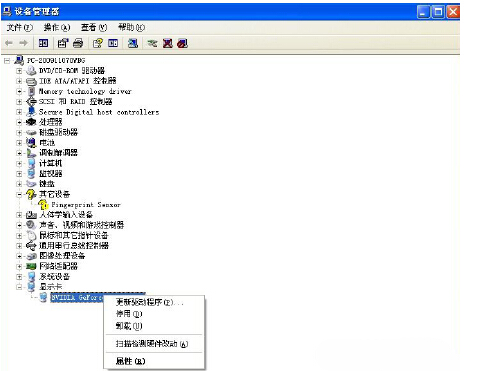The image size is (477, 371).
Task: Select the 电池 label
Action: (x=47, y=143)
